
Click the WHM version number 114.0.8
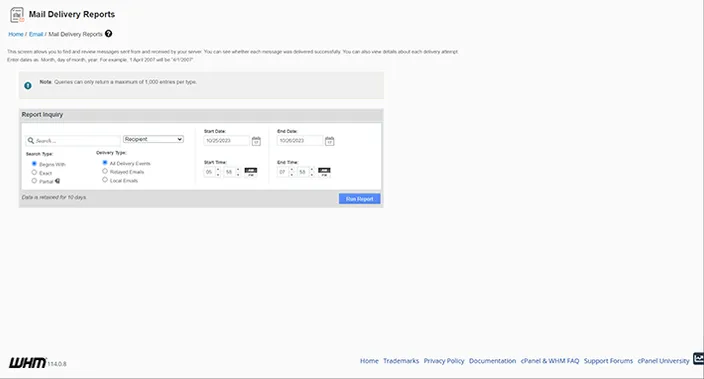(x=57, y=364)
